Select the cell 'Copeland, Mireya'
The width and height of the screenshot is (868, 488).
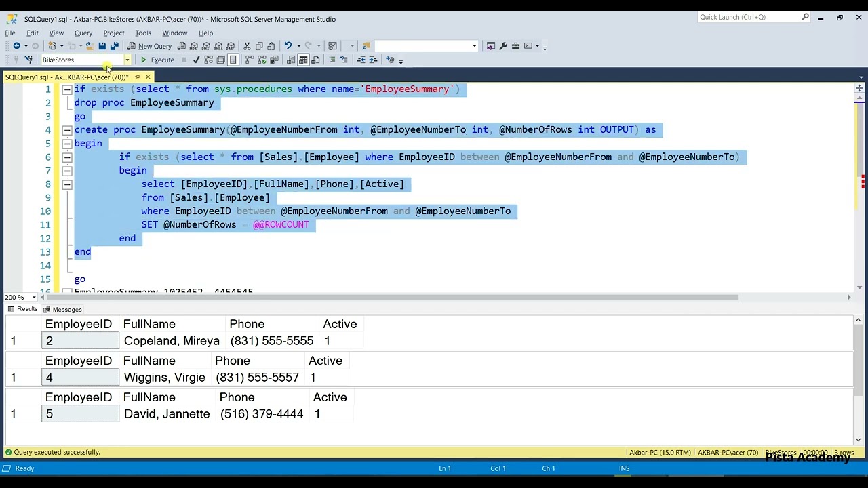coord(172,341)
